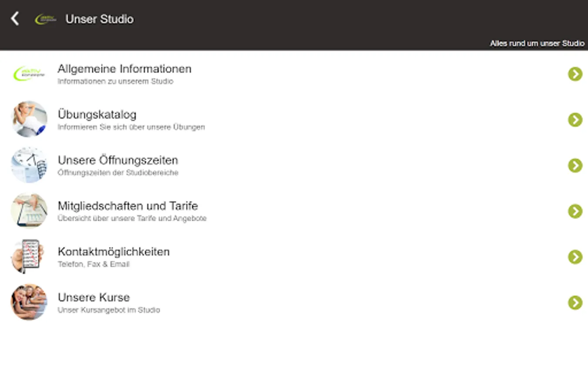This screenshot has width=588, height=392.
Task: Expand Allgemeine Informationen with green chevron
Action: click(575, 74)
